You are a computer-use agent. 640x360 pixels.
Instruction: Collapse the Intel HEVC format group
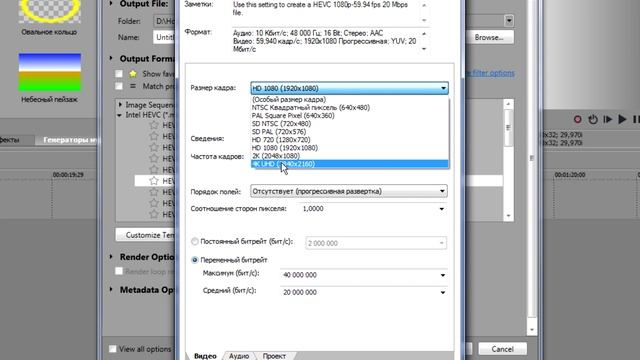(x=120, y=115)
